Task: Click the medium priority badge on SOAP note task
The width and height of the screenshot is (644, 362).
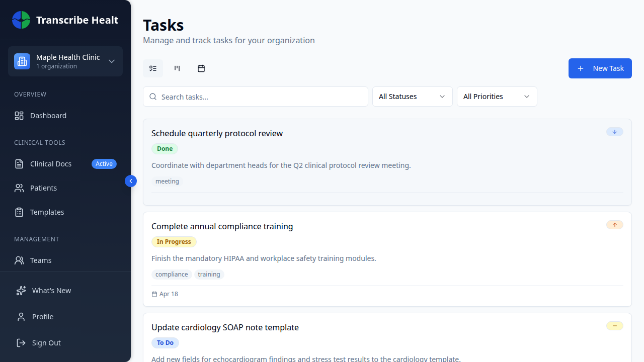Action: (614, 326)
